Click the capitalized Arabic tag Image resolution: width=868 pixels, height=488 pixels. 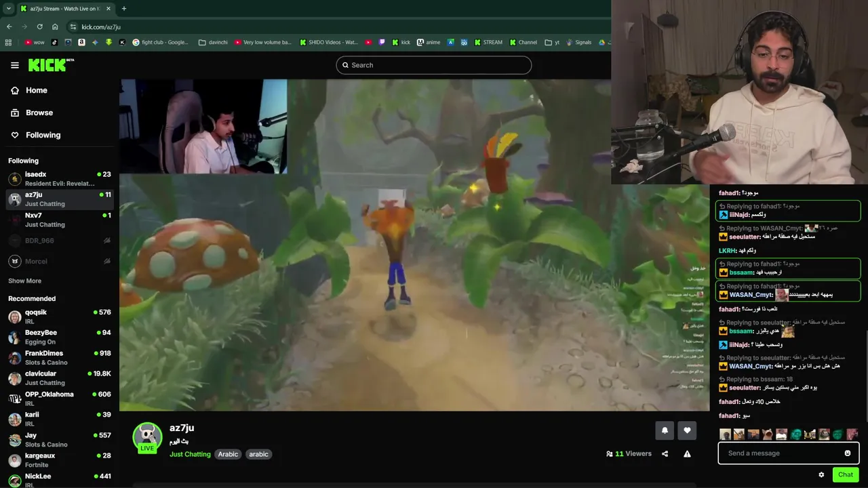pos(228,454)
